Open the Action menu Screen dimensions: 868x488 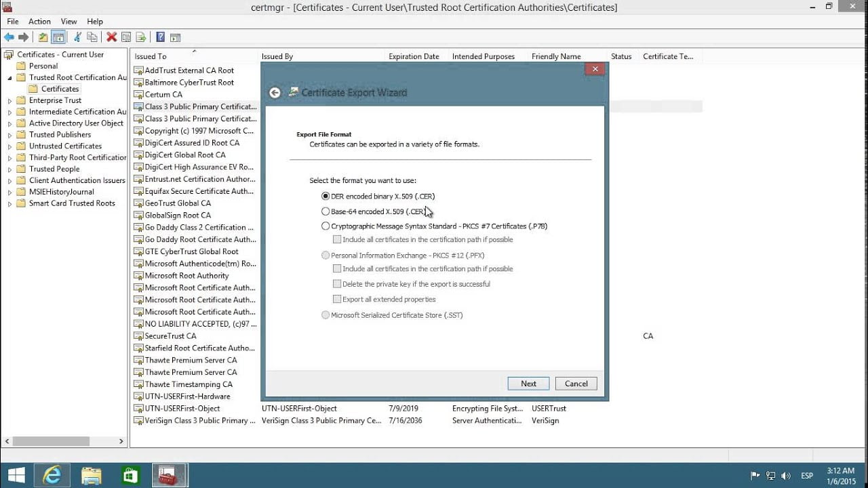coord(39,21)
